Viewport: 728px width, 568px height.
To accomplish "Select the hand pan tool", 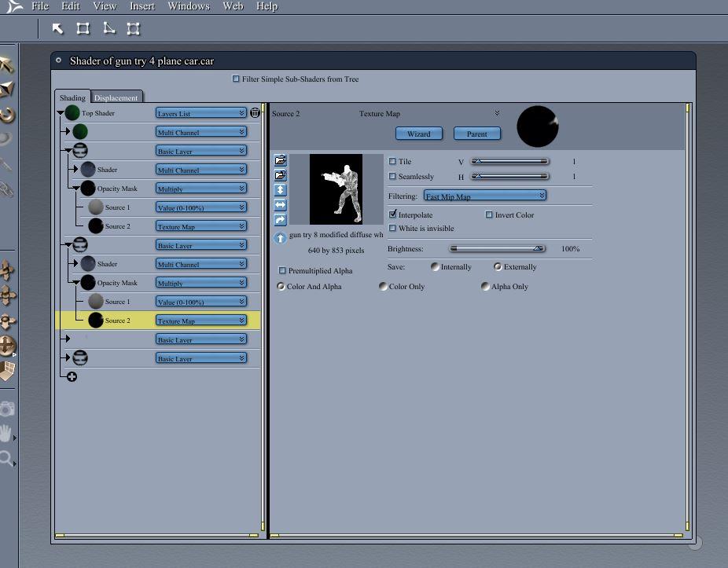I will [6, 433].
